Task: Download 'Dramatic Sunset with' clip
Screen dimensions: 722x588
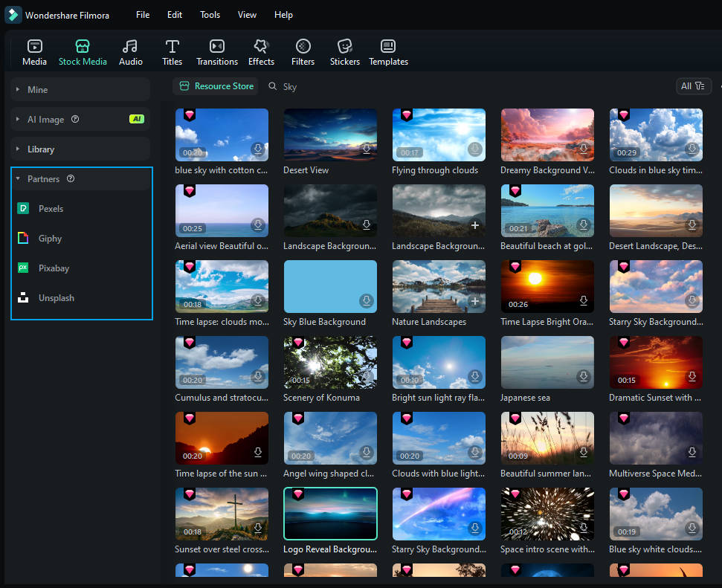Action: (x=692, y=376)
